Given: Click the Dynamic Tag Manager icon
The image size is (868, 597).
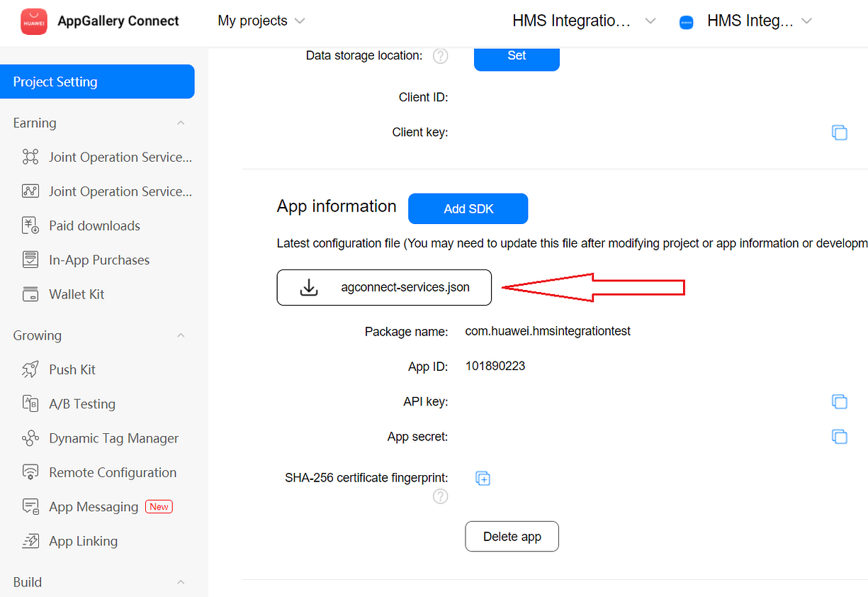Looking at the screenshot, I should click(30, 438).
